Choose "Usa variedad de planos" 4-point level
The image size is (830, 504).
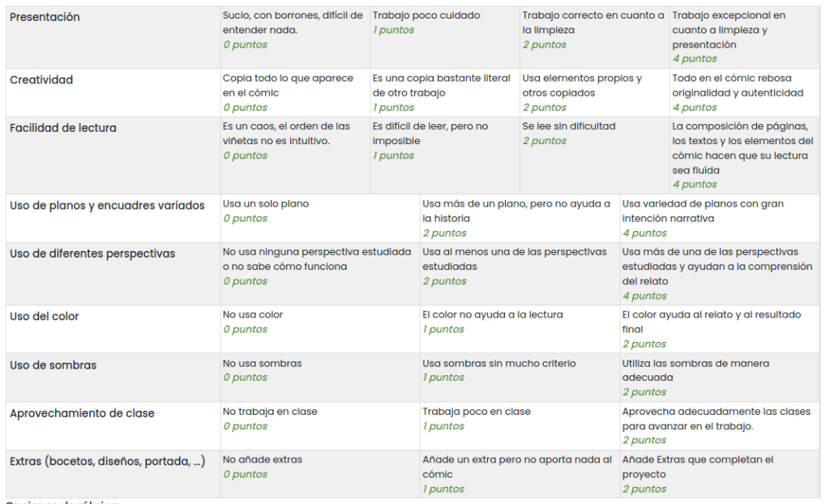pyautogui.click(x=720, y=218)
